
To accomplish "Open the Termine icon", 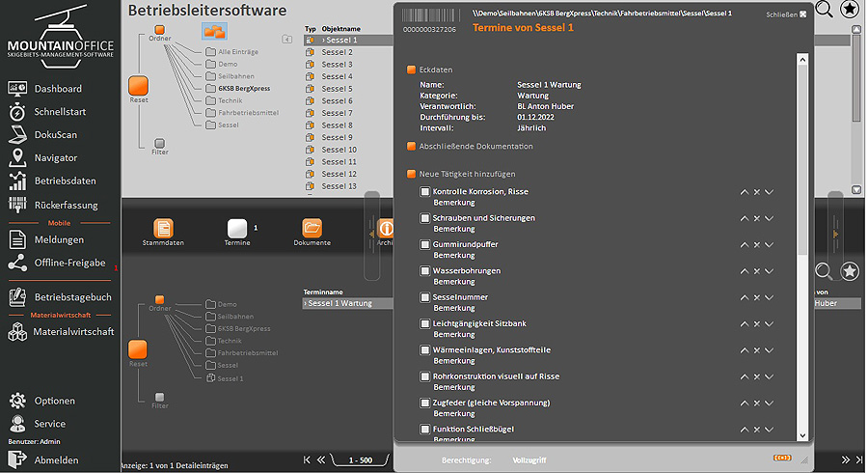I will pos(237,229).
